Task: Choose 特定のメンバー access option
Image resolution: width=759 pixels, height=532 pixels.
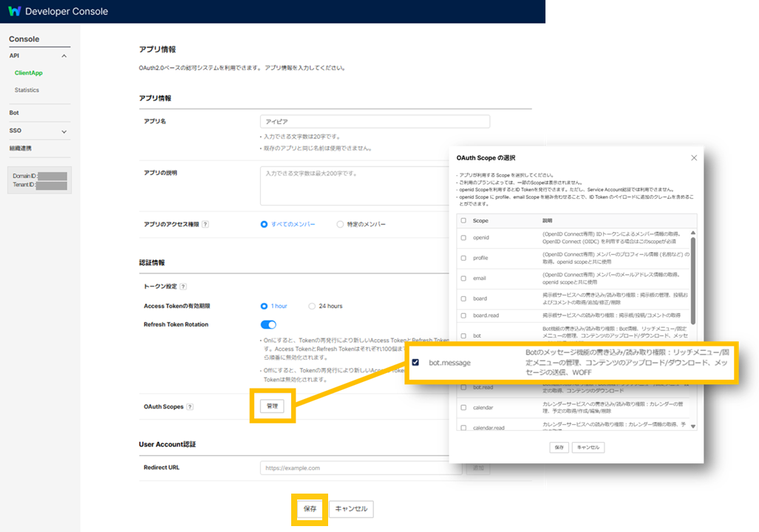Action: pos(340,225)
